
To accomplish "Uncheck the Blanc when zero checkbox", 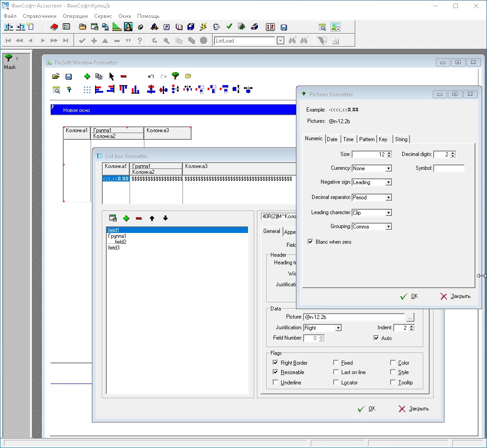I will [310, 242].
